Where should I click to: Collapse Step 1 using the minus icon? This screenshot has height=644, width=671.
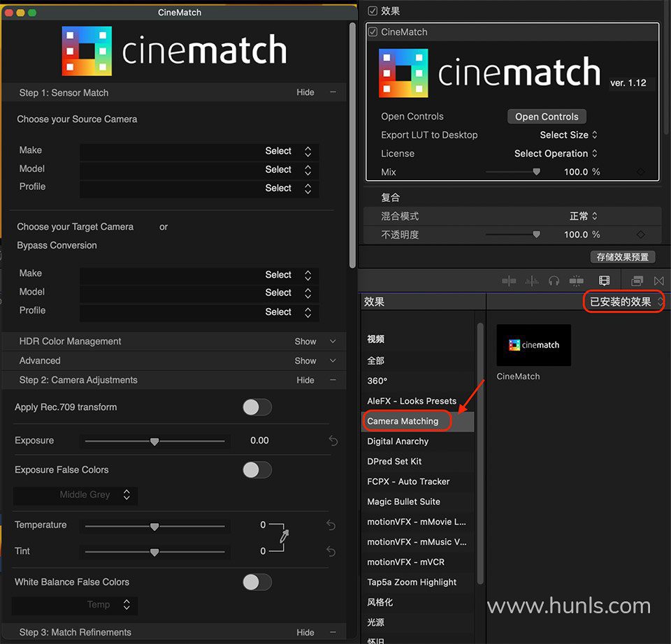coord(333,92)
